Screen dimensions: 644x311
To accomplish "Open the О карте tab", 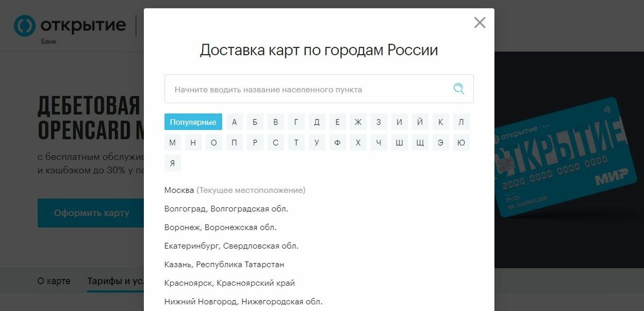I will click(x=54, y=281).
